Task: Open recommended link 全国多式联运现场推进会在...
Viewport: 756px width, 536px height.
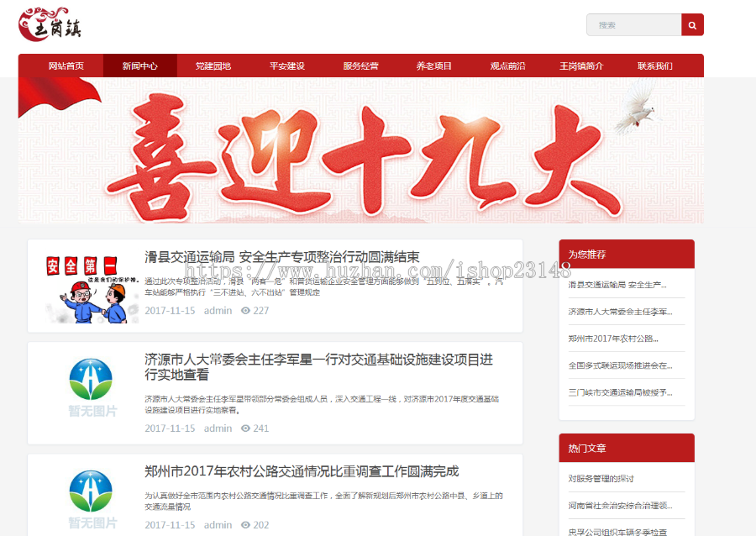Action: point(620,365)
